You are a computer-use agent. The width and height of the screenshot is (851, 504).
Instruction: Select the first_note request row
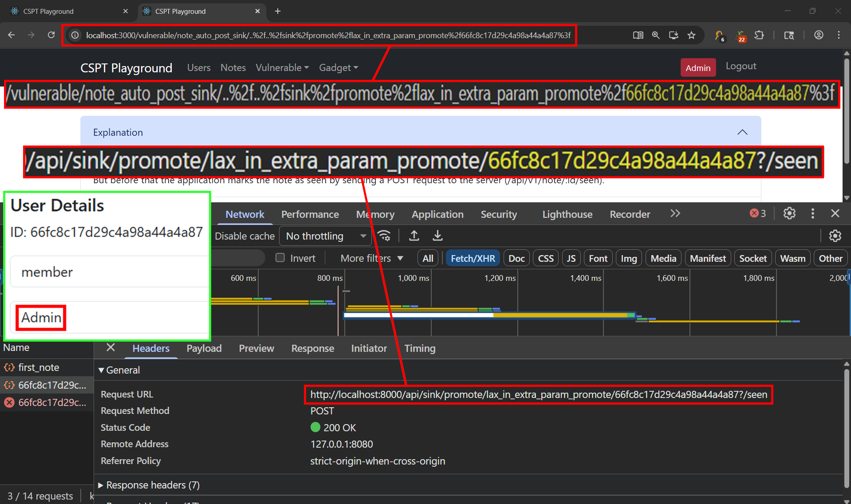[47, 367]
